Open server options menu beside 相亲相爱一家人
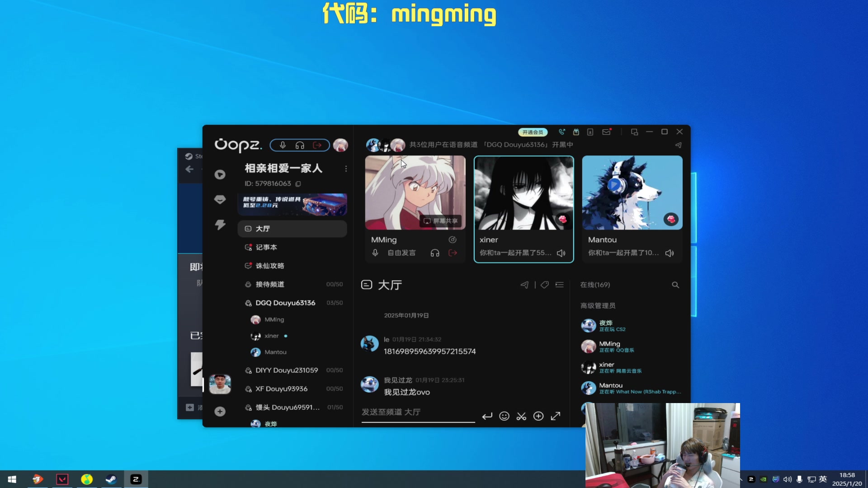The height and width of the screenshot is (488, 868). point(346,169)
